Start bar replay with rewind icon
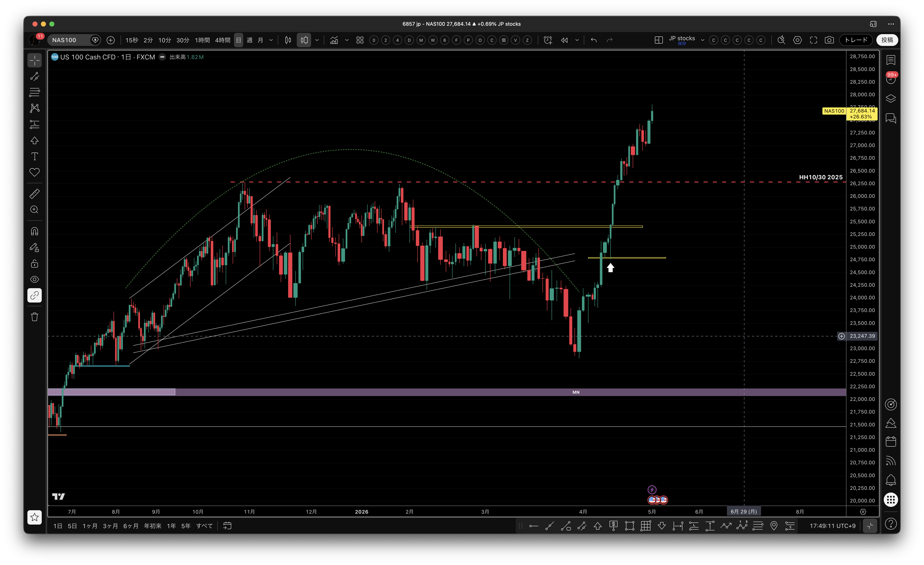The image size is (924, 565). coord(564,40)
